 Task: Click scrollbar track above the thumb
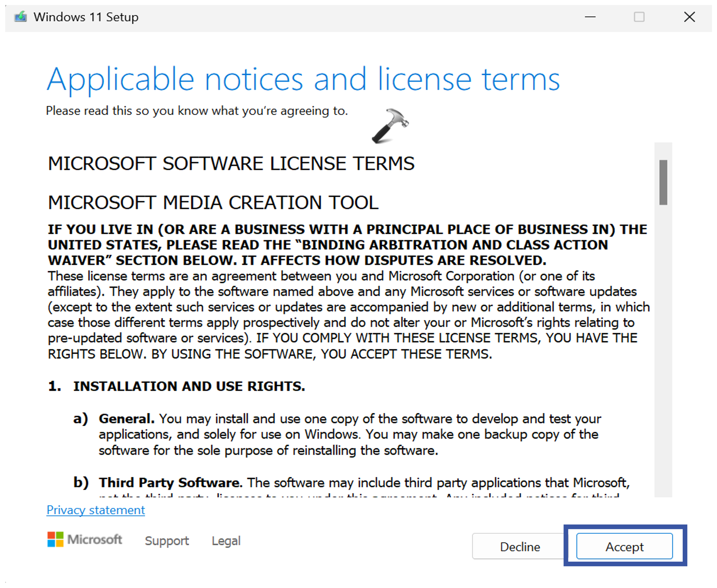pos(663,151)
